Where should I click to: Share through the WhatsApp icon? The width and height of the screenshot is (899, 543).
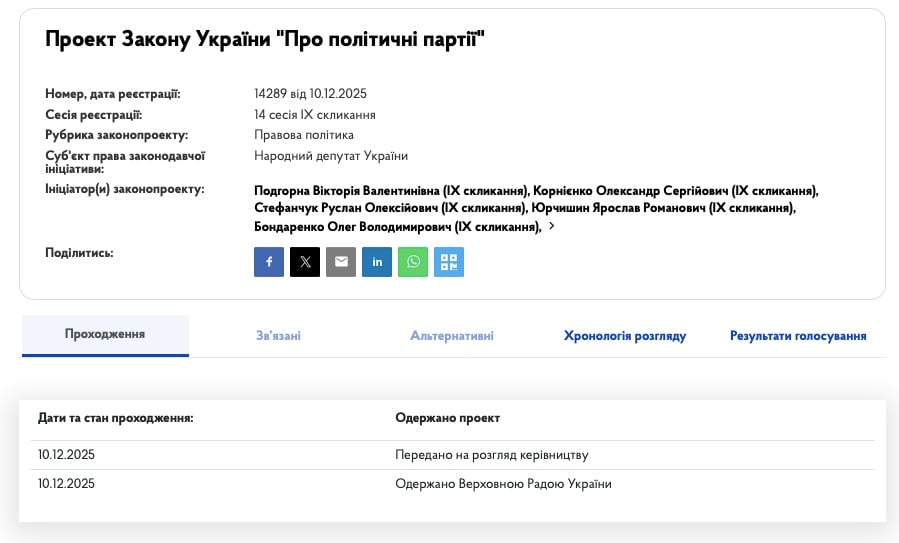pyautogui.click(x=413, y=262)
